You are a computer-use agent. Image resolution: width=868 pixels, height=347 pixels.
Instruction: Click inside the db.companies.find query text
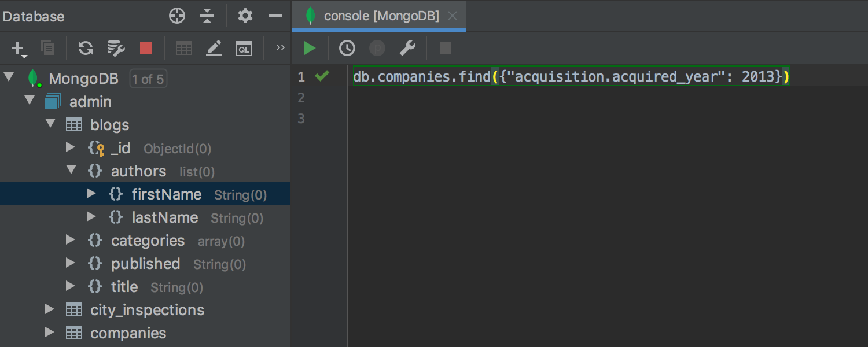tap(571, 76)
